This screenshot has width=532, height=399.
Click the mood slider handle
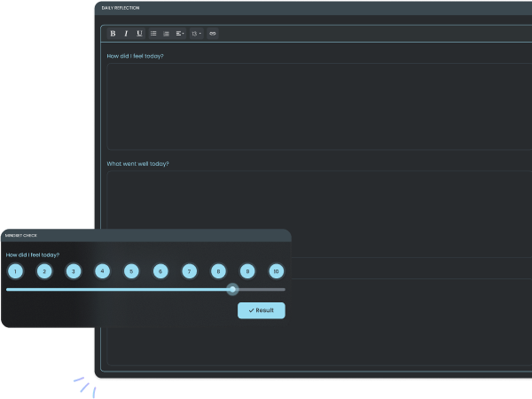tap(232, 289)
